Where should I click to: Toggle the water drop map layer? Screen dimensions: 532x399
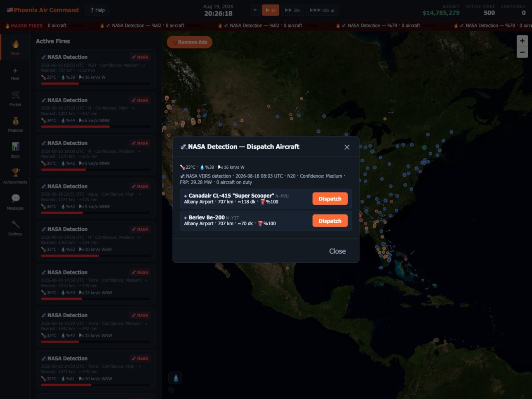pyautogui.click(x=176, y=378)
